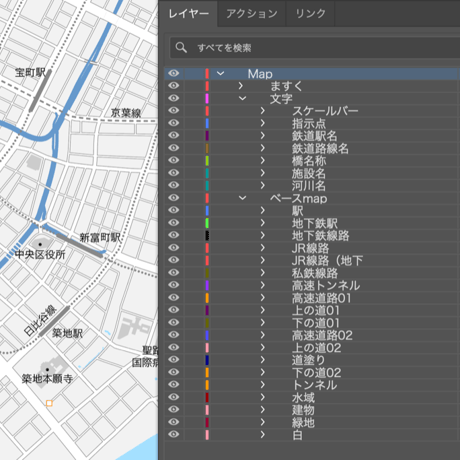Select the JR線路（地下 layer row
Screen dimensions: 460x460
(x=312, y=260)
